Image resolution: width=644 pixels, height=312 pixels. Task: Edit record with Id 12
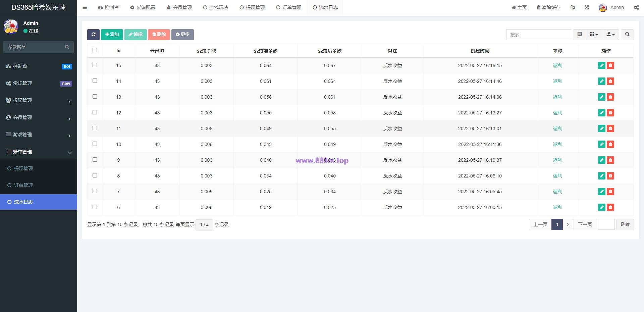click(602, 113)
